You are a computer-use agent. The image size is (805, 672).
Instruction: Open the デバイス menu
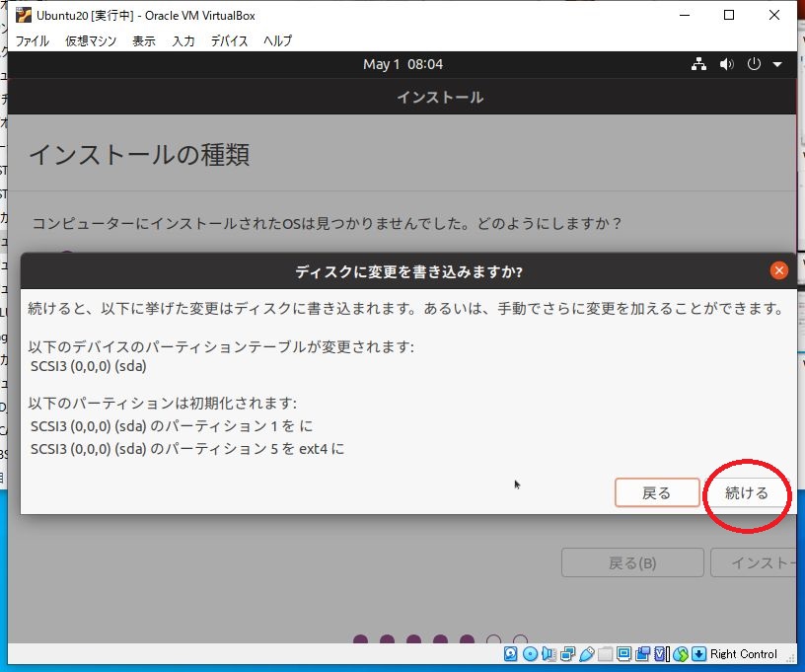click(x=229, y=40)
